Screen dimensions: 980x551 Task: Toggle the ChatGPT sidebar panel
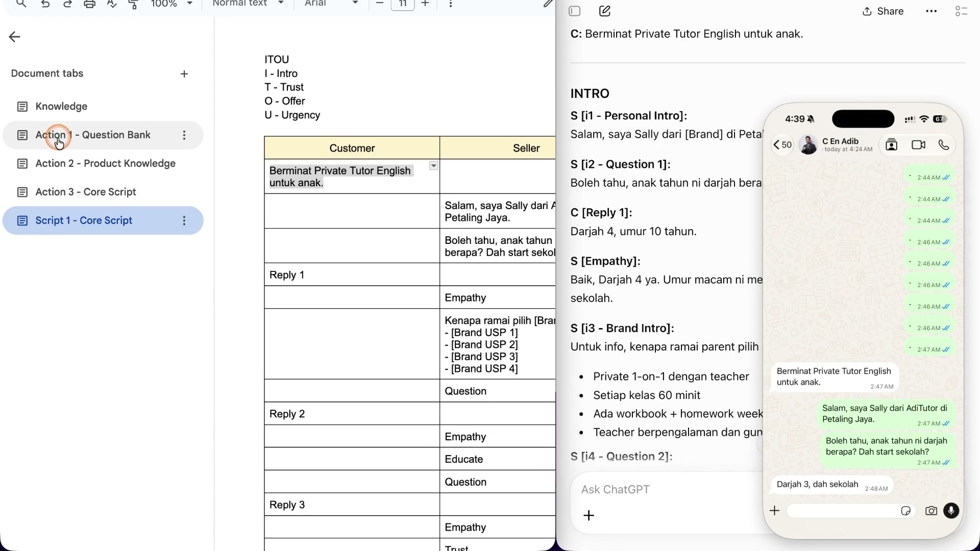575,11
